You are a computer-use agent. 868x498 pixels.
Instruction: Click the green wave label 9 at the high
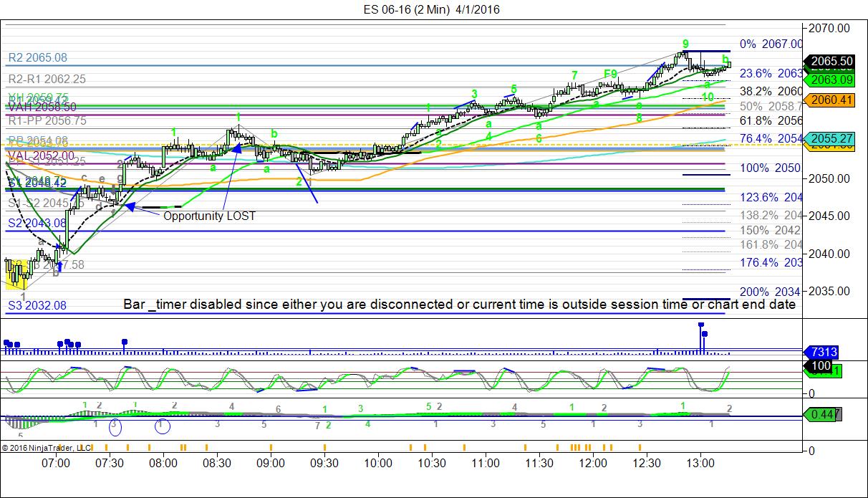685,44
